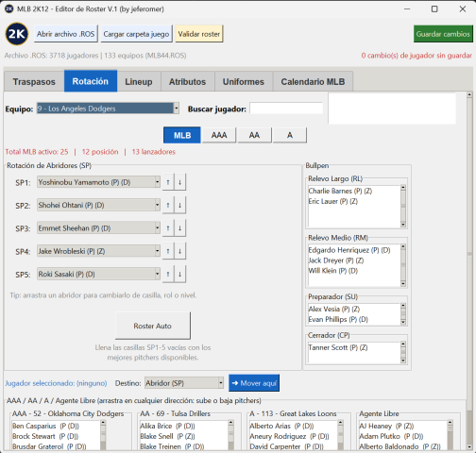This screenshot has width=476, height=453.
Task: Click the Buscar jugador search field
Action: tap(286, 109)
